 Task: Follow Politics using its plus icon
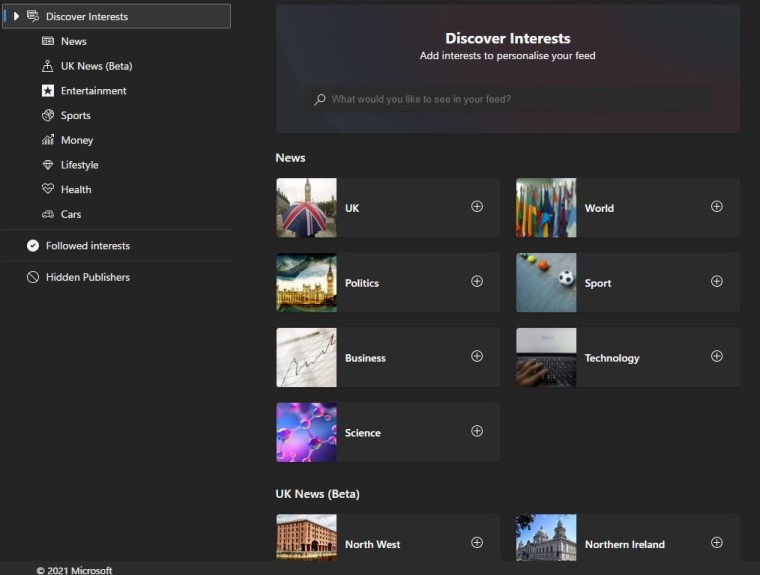[x=477, y=281]
